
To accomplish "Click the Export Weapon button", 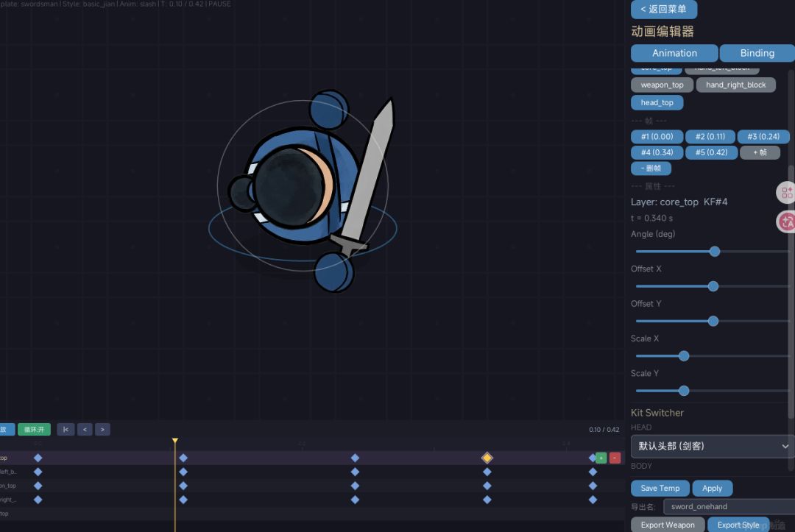I will (x=668, y=525).
